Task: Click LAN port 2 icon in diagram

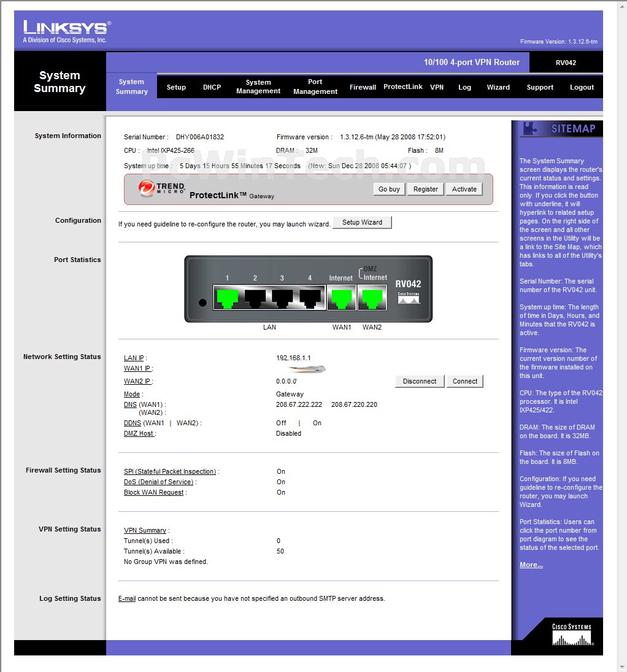Action: tap(255, 298)
